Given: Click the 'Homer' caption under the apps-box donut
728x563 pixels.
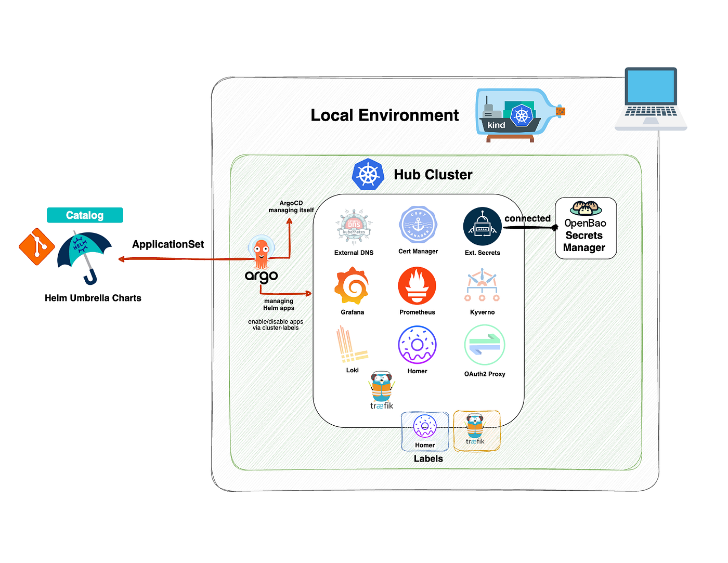Looking at the screenshot, I should (418, 371).
